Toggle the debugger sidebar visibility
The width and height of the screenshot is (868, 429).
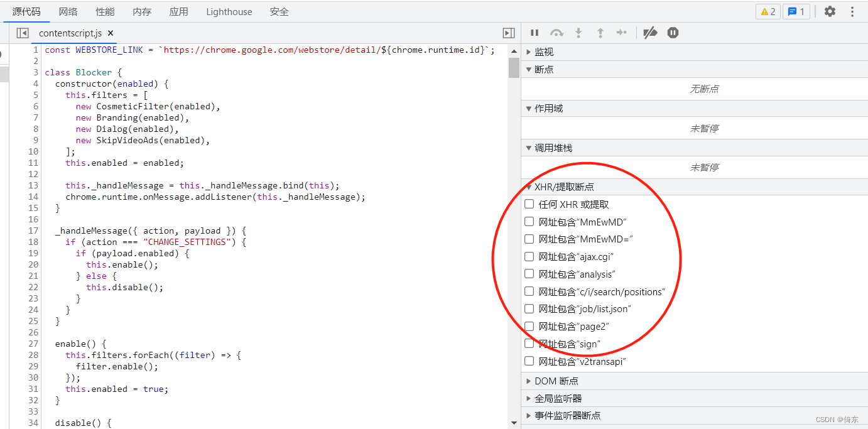point(509,33)
